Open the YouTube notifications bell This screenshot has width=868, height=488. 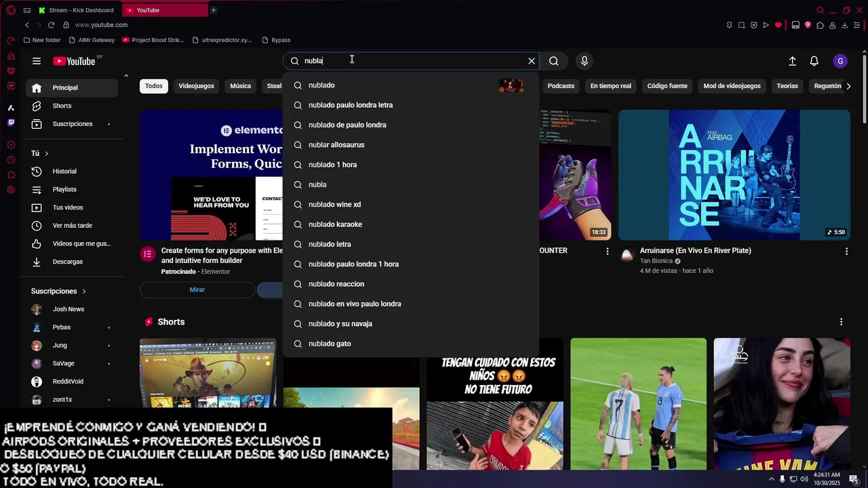pos(814,61)
